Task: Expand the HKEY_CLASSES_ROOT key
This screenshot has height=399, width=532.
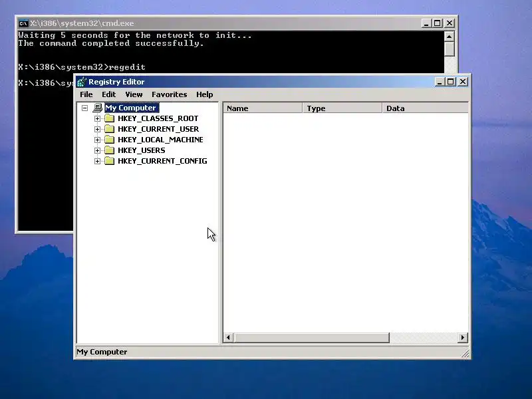Action: coord(97,118)
